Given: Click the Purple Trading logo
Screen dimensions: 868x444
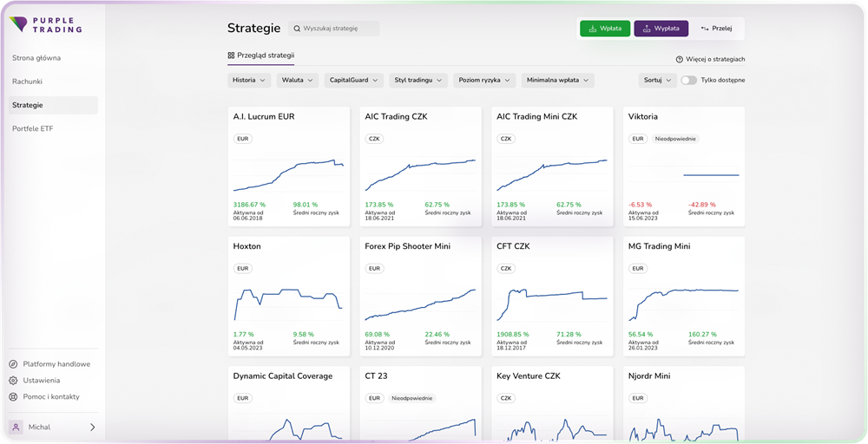Looking at the screenshot, I should click(x=46, y=24).
